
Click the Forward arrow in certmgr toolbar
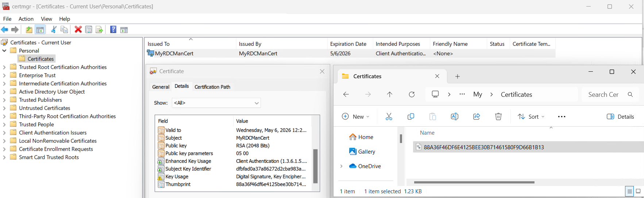pyautogui.click(x=15, y=30)
